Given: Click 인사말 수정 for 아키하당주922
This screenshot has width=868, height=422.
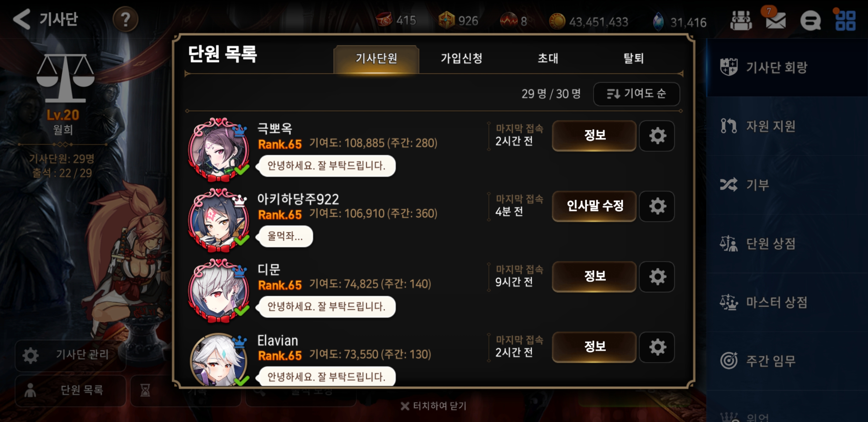Looking at the screenshot, I should [594, 206].
